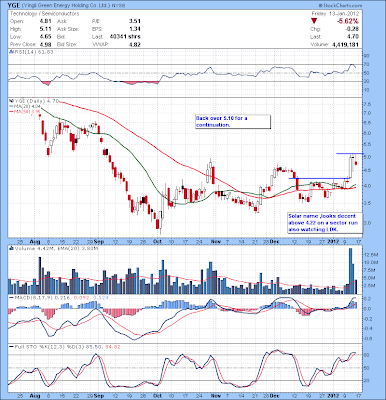The width and height of the screenshot is (386, 400).
Task: Click the -5.62% change value
Action: pyautogui.click(x=347, y=21)
